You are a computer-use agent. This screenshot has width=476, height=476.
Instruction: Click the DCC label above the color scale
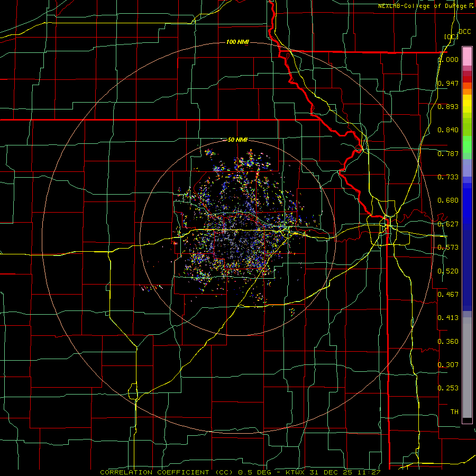click(464, 32)
